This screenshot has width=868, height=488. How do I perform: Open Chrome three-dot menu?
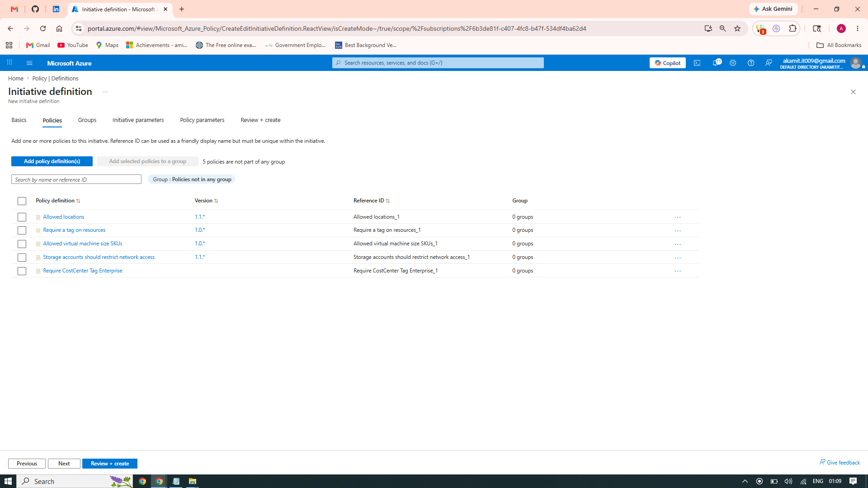pyautogui.click(x=858, y=28)
